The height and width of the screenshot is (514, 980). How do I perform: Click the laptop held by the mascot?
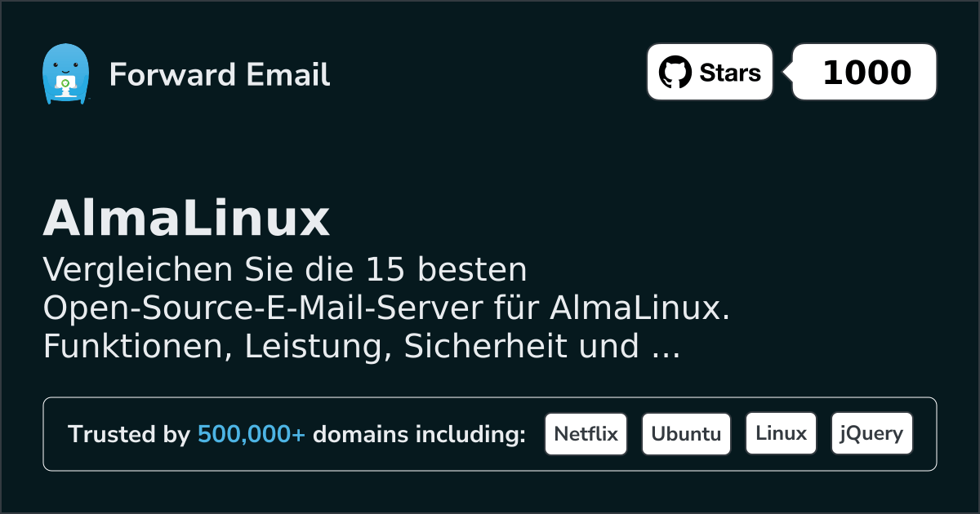pyautogui.click(x=65, y=85)
